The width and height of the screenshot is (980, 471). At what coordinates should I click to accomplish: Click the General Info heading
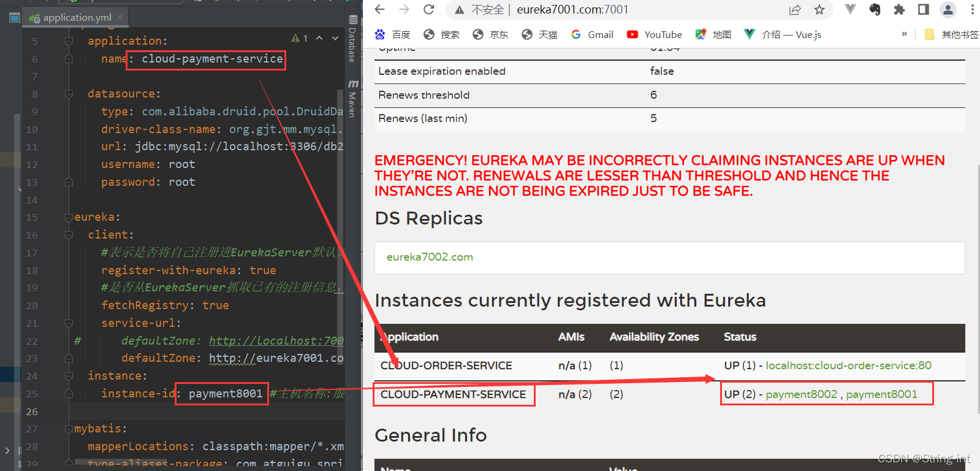pos(431,435)
